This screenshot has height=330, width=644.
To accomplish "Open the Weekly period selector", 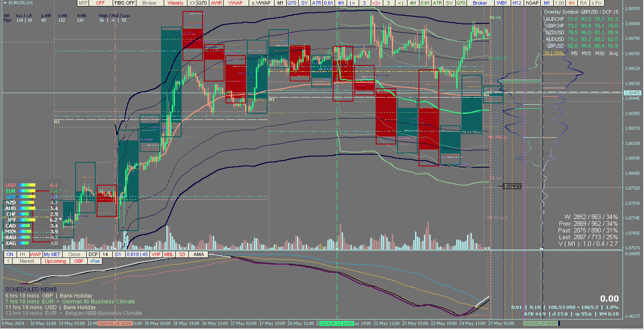I will coord(175,3).
